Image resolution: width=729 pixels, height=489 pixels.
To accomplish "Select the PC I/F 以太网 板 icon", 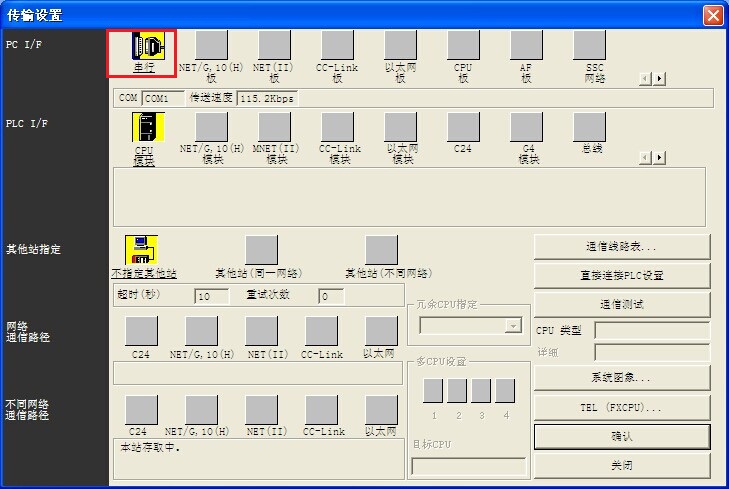I will pos(400,45).
